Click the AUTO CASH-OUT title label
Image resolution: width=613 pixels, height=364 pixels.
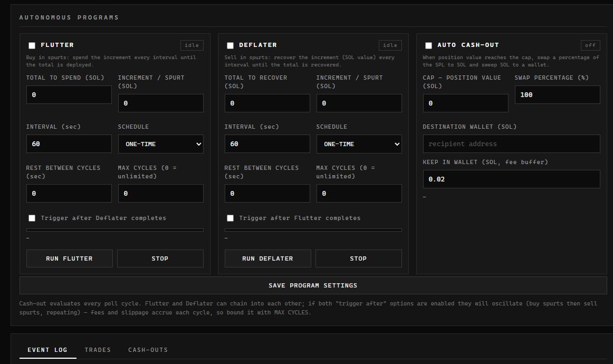click(468, 45)
